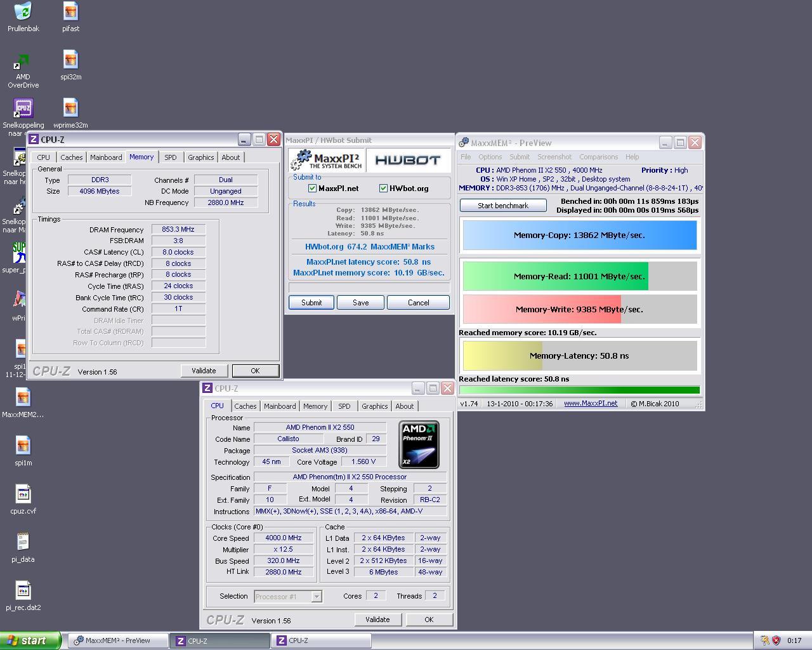This screenshot has width=812, height=650.
Task: Open the pi_data file icon
Action: (23, 543)
